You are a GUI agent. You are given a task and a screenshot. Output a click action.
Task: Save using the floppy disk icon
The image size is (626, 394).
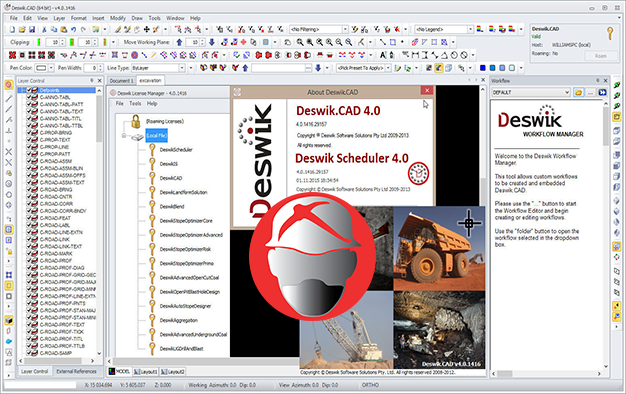[32, 30]
